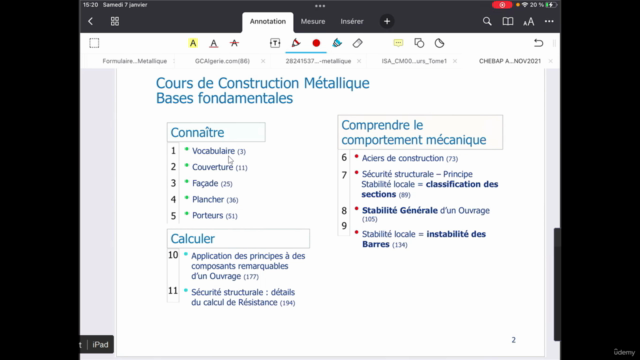
Task: Undo the last annotation
Action: 538,43
